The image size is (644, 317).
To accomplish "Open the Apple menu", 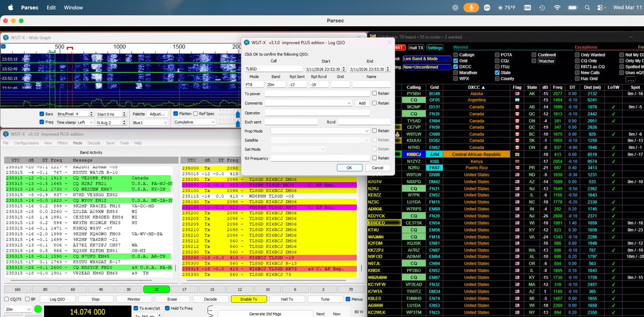I will (12, 8).
